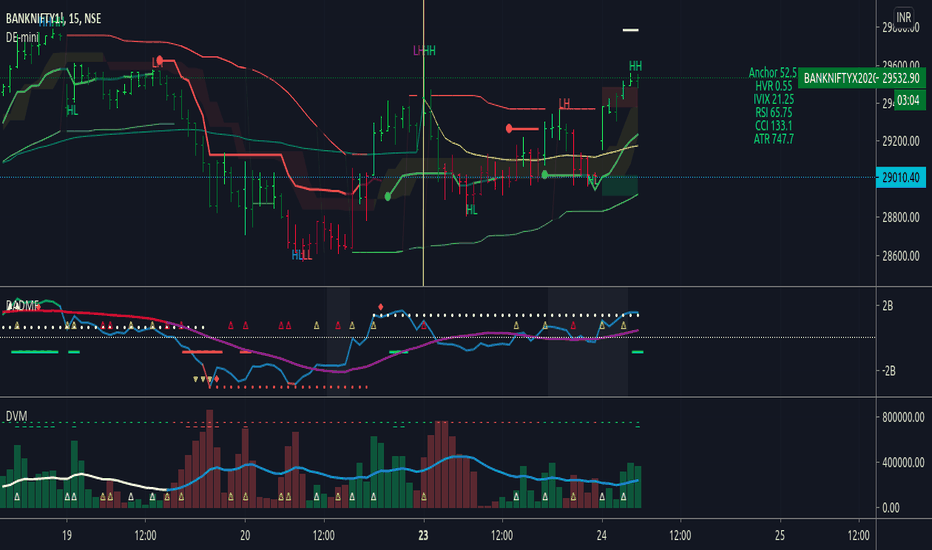Click the Anchor 52.5 stat text
Viewport: 932px width, 550px height.
pyautogui.click(x=772, y=73)
